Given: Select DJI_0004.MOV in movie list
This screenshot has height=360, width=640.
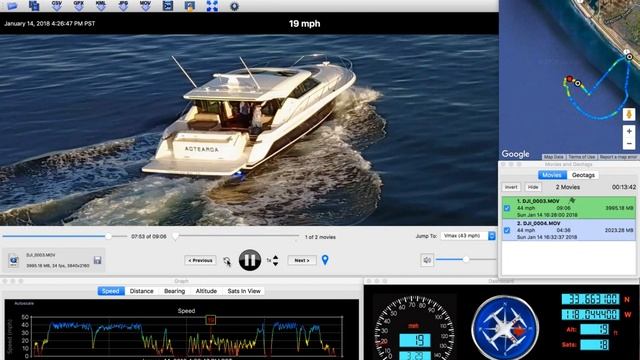Looking at the screenshot, I should (569, 230).
